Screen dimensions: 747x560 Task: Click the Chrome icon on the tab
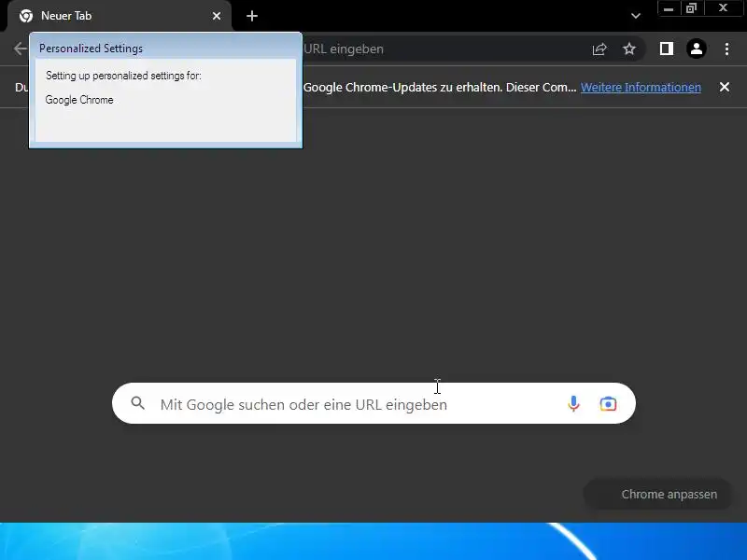tap(26, 16)
